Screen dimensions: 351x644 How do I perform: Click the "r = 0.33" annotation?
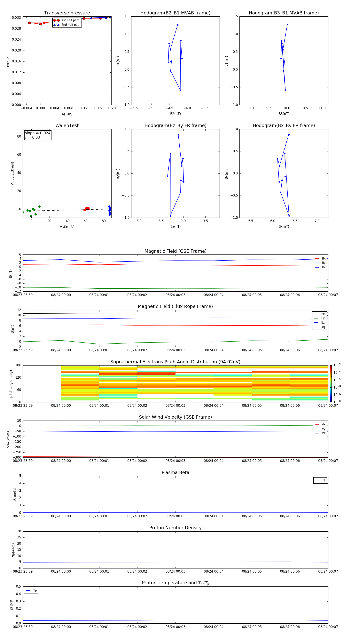click(33, 137)
